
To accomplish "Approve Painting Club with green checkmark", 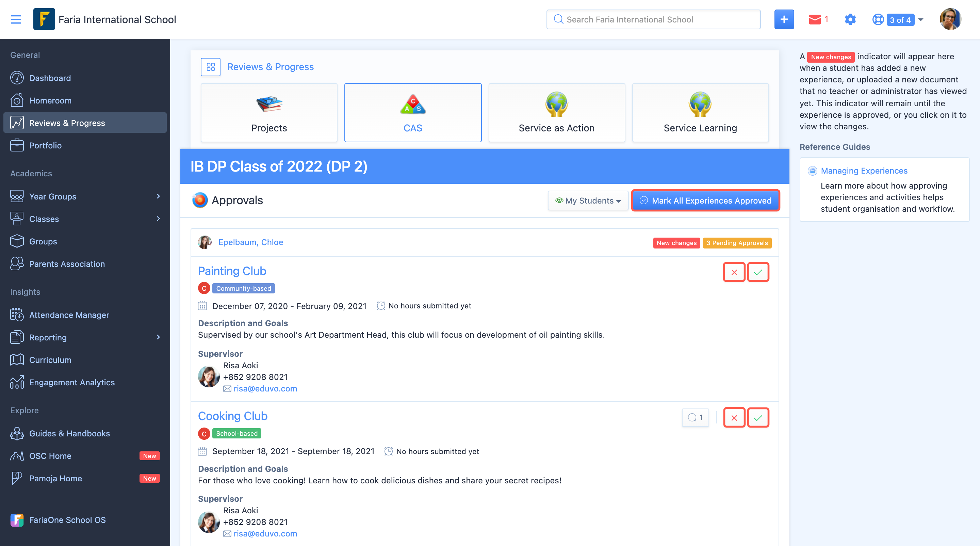I will pyautogui.click(x=758, y=272).
